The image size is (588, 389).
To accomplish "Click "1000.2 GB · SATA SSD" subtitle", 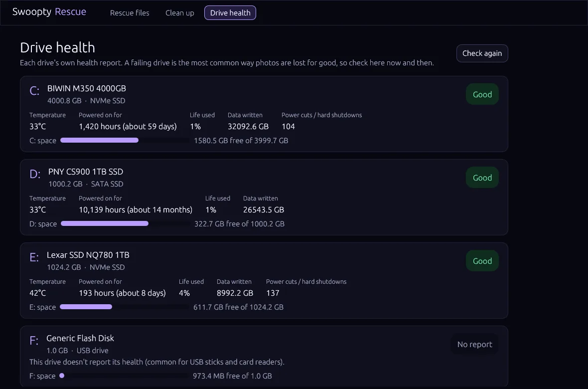I will (x=86, y=185).
